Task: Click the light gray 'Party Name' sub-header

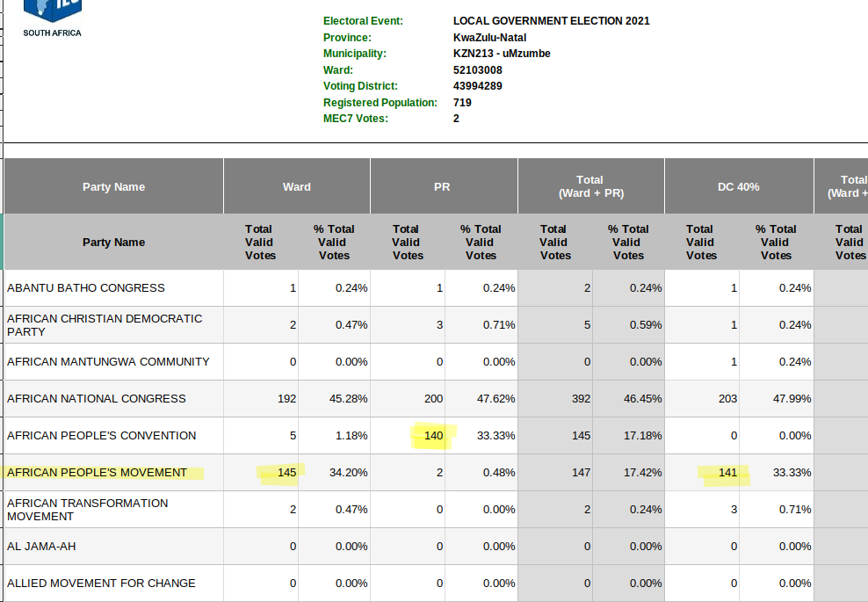Action: (113, 242)
